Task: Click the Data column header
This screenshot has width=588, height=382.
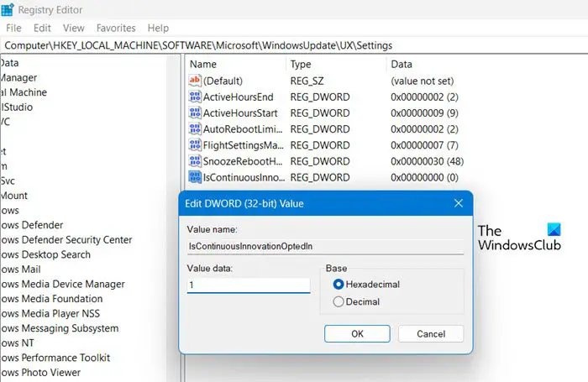Action: [x=402, y=64]
